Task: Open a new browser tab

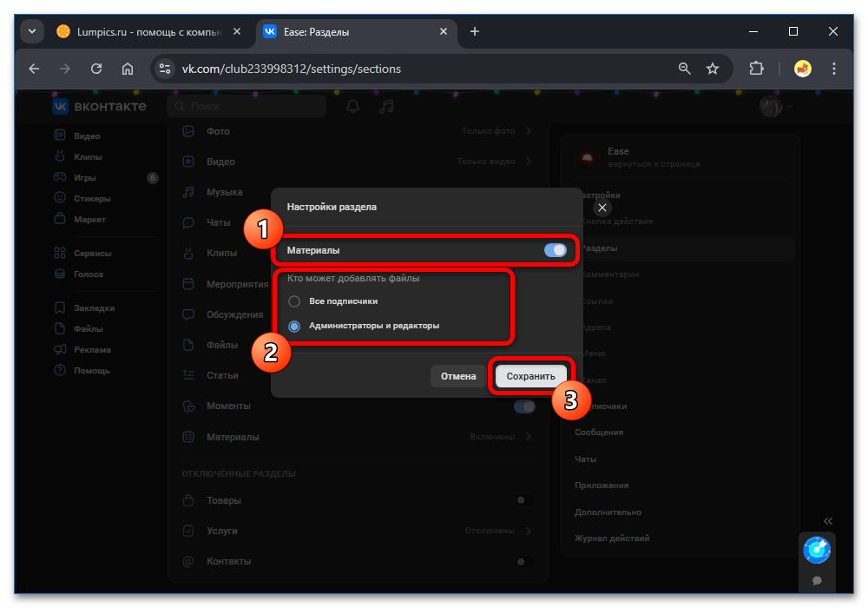Action: (475, 31)
